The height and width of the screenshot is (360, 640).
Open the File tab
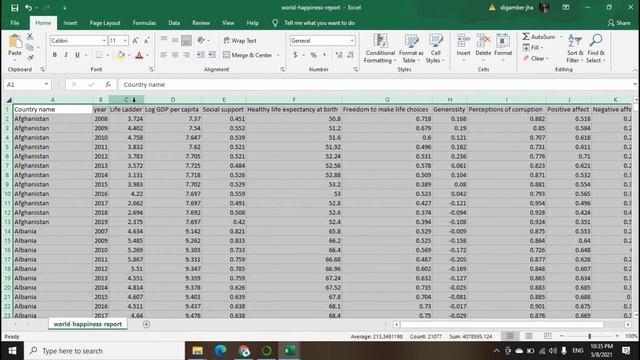(x=15, y=23)
